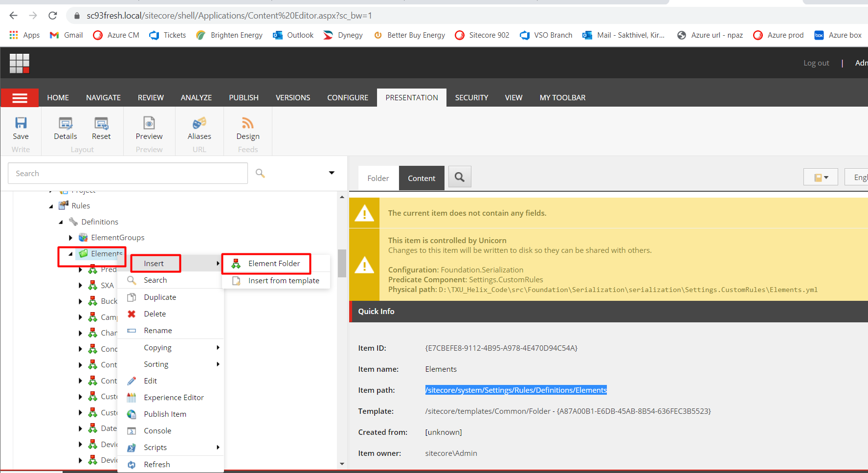Image resolution: width=868 pixels, height=473 pixels.
Task: Select Element Folder in the submenu
Action: point(276,264)
